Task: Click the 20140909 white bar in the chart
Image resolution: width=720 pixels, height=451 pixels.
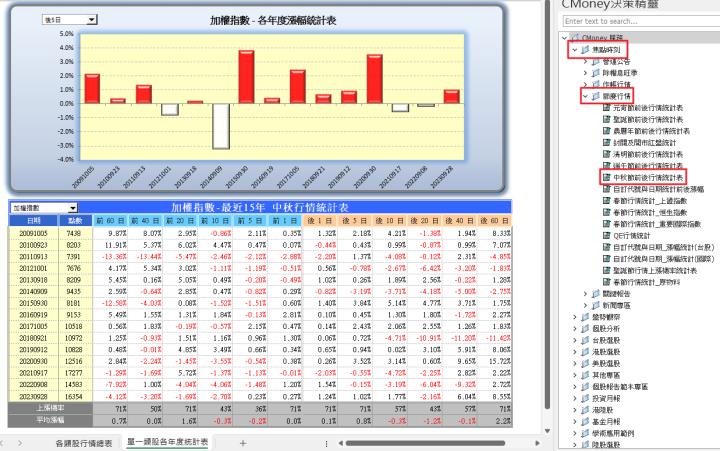Action: (221, 126)
